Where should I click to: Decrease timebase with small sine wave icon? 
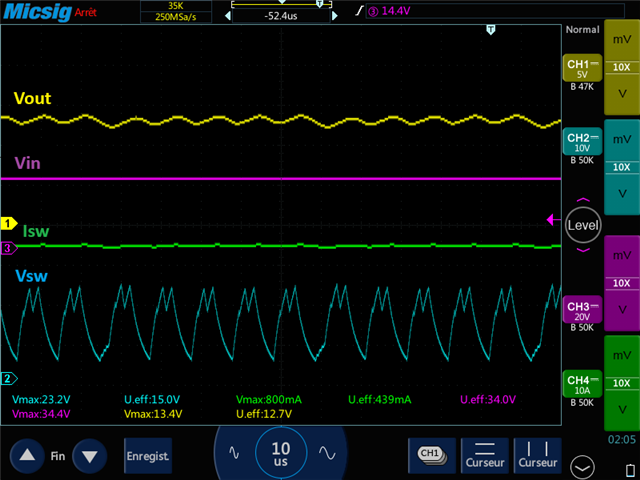coord(234,453)
